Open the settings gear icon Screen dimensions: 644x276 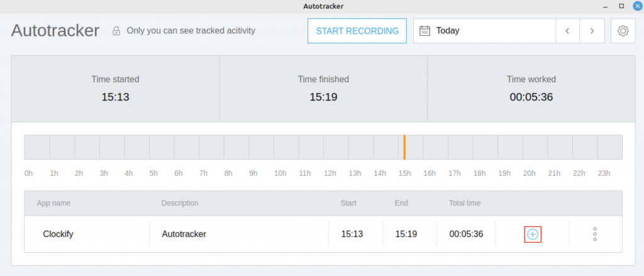click(623, 31)
